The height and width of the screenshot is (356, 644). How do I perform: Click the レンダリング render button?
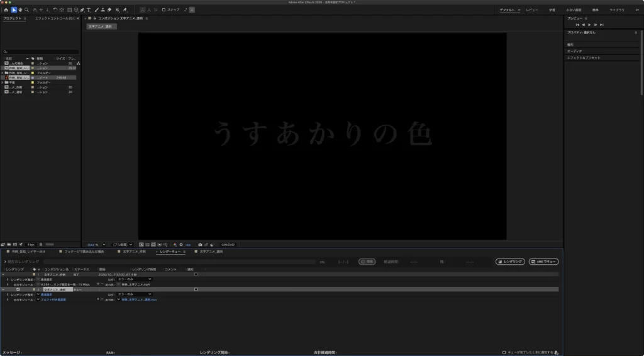coord(510,262)
